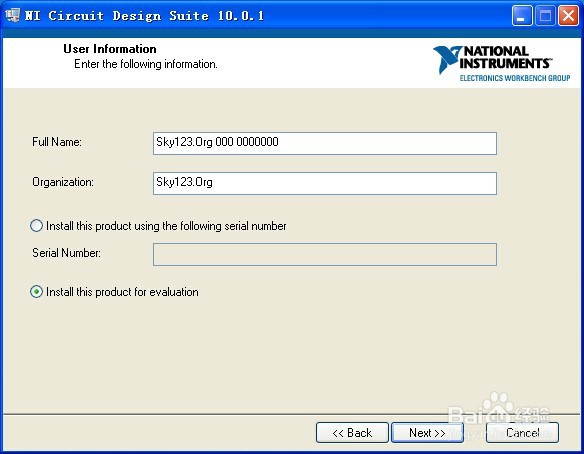The height and width of the screenshot is (454, 584).
Task: Click the 'Organization:' label
Action: [63, 182]
